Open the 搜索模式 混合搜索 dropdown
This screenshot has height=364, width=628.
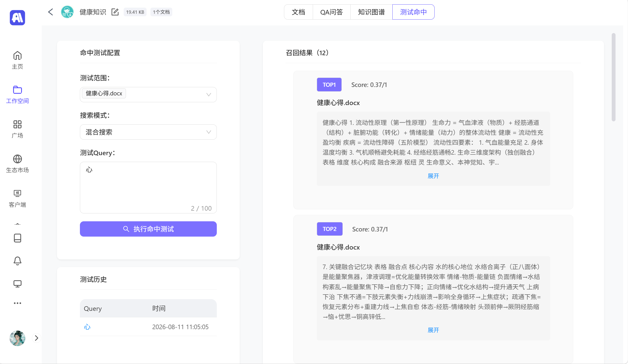coord(148,132)
